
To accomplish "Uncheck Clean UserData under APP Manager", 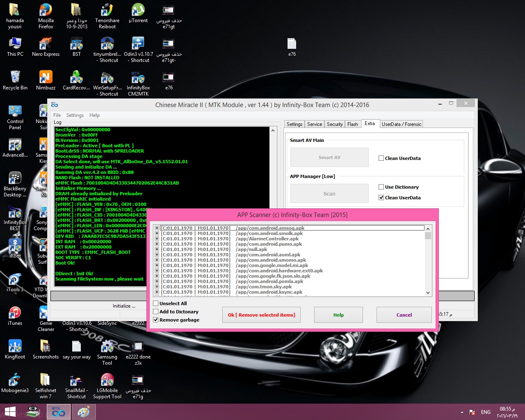I will (x=381, y=198).
